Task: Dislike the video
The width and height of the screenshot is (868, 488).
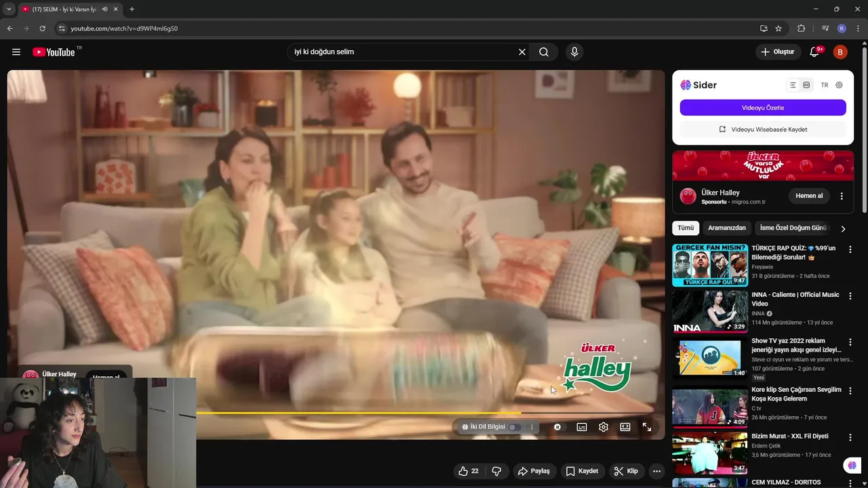Action: (x=496, y=471)
